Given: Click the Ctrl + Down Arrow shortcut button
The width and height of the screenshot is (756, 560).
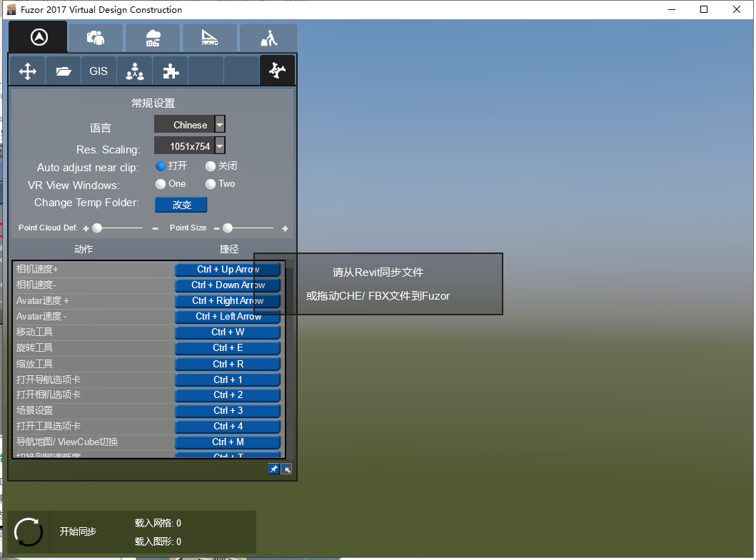Looking at the screenshot, I should [228, 285].
